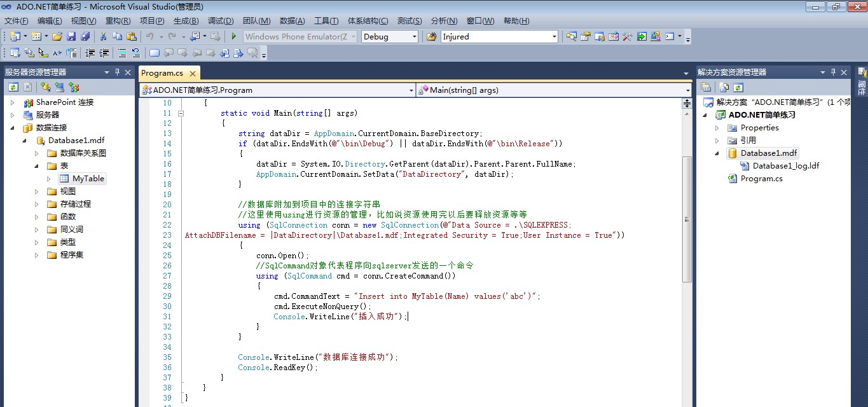Select the 存储过程 folder
Screen dimensions: 868x407
click(x=76, y=204)
